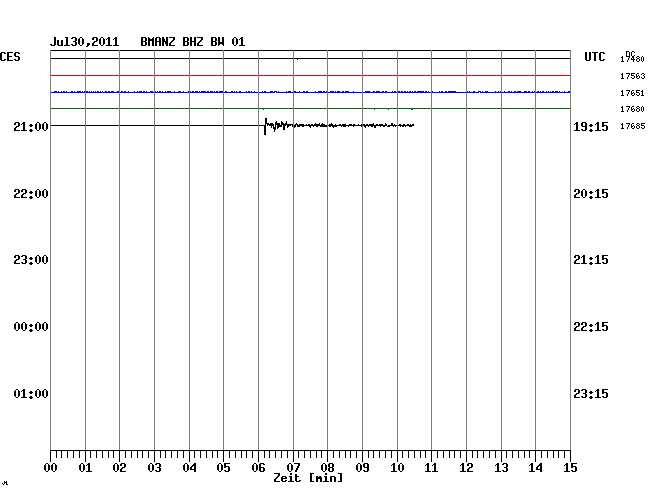Click the UTC column header
The width and height of the screenshot is (650, 494).
594,57
